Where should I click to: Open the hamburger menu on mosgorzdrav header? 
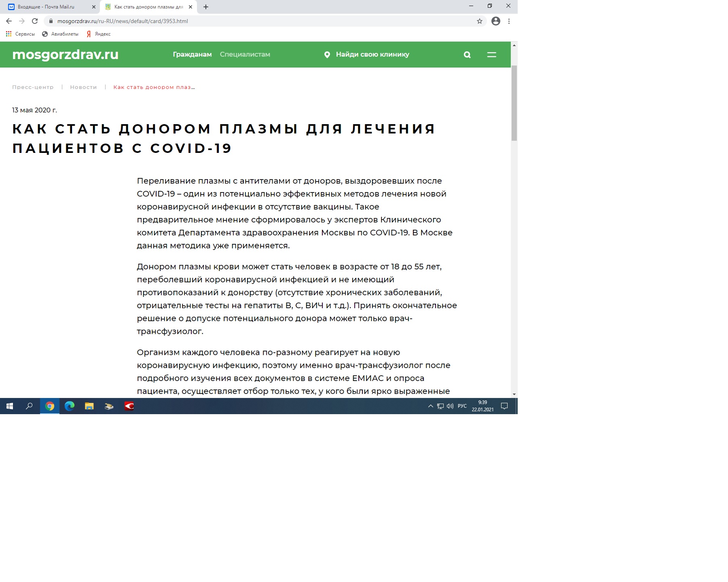tap(491, 55)
